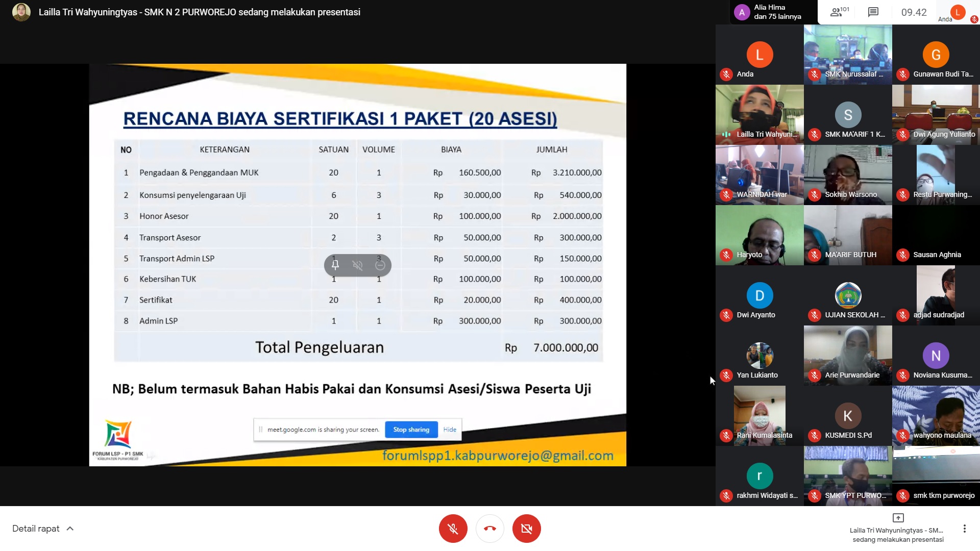Click Haryoto's muted microphone icon
980x551 pixels.
tap(726, 255)
